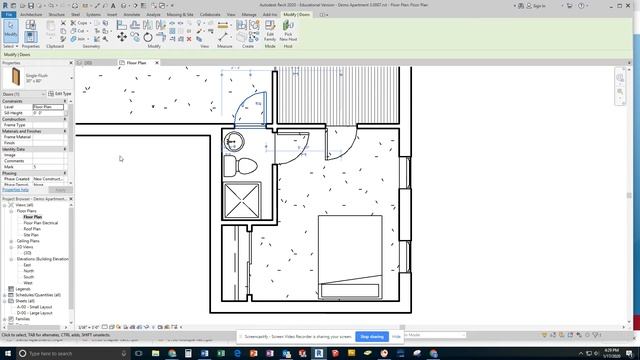Open the East elevation view
The width and height of the screenshot is (640, 360).
click(x=27, y=265)
